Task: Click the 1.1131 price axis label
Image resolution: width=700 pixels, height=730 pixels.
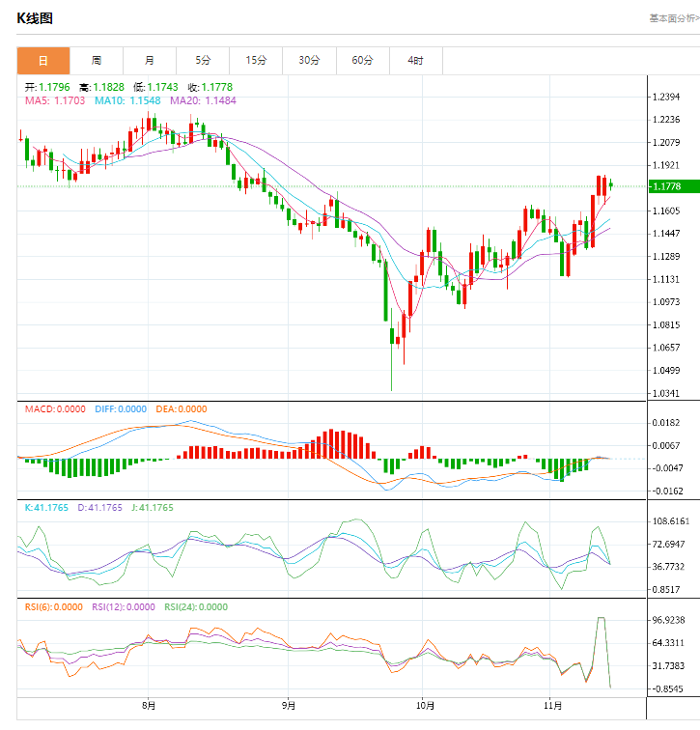Action: tap(666, 279)
